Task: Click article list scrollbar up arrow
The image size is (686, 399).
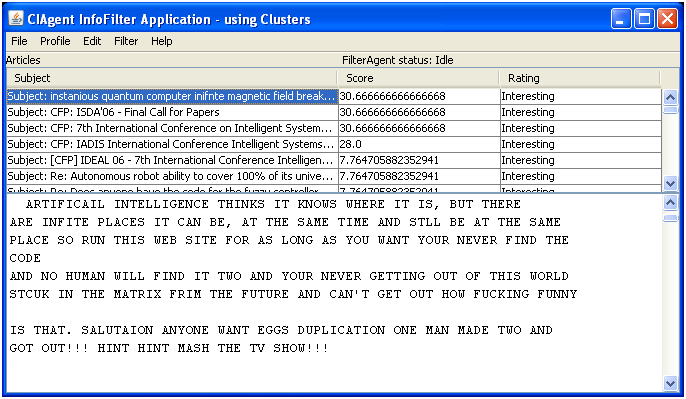Action: (670, 97)
